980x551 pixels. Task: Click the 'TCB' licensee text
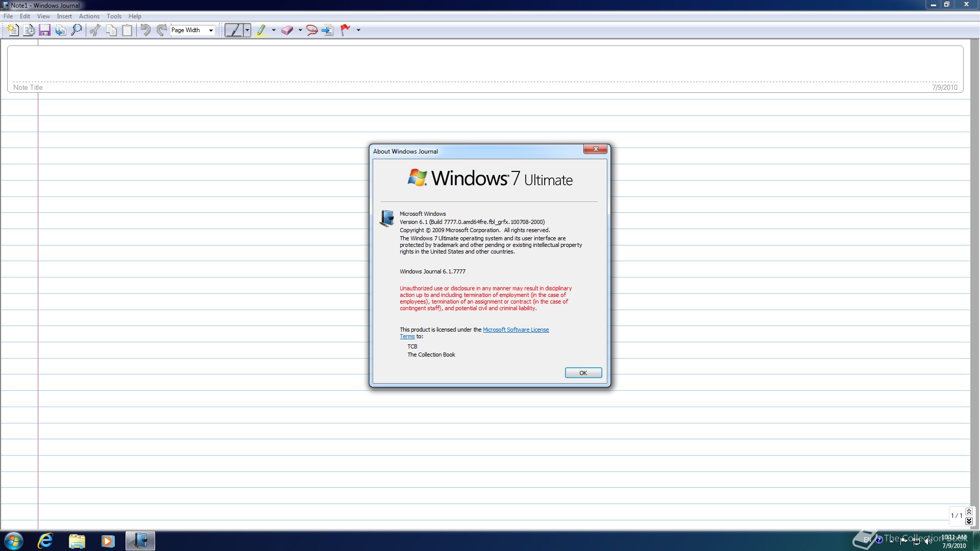412,346
